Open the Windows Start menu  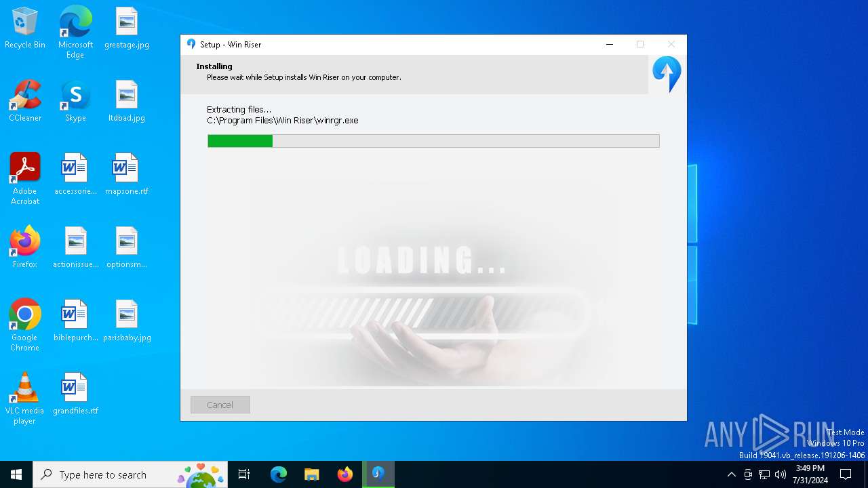coord(16,474)
